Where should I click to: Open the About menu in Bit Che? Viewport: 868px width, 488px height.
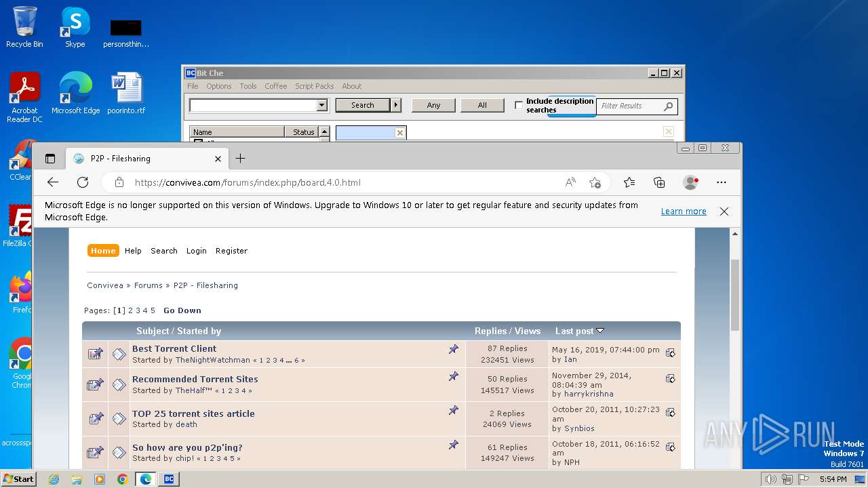[351, 86]
